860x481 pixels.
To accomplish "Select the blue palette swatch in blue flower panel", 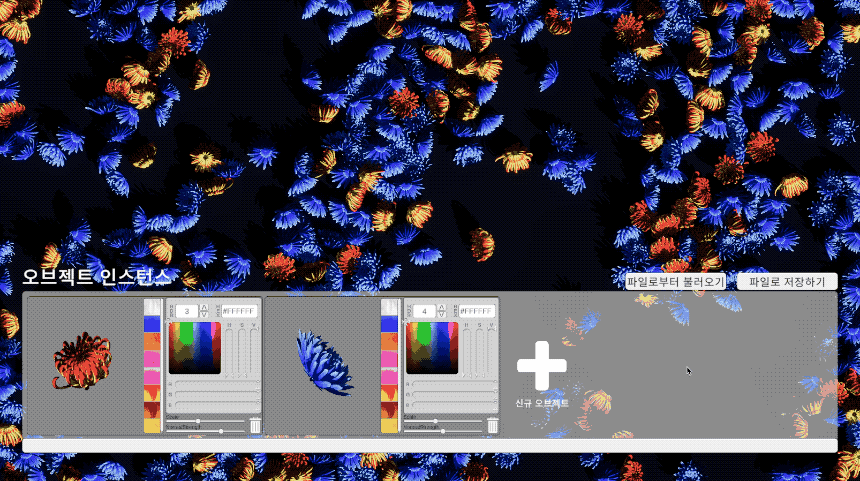I will tap(389, 324).
